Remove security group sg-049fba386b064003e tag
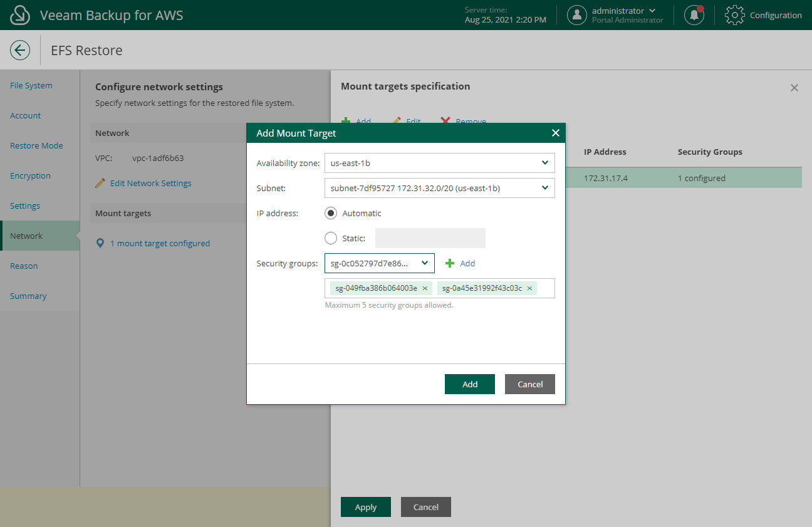 pyautogui.click(x=425, y=288)
